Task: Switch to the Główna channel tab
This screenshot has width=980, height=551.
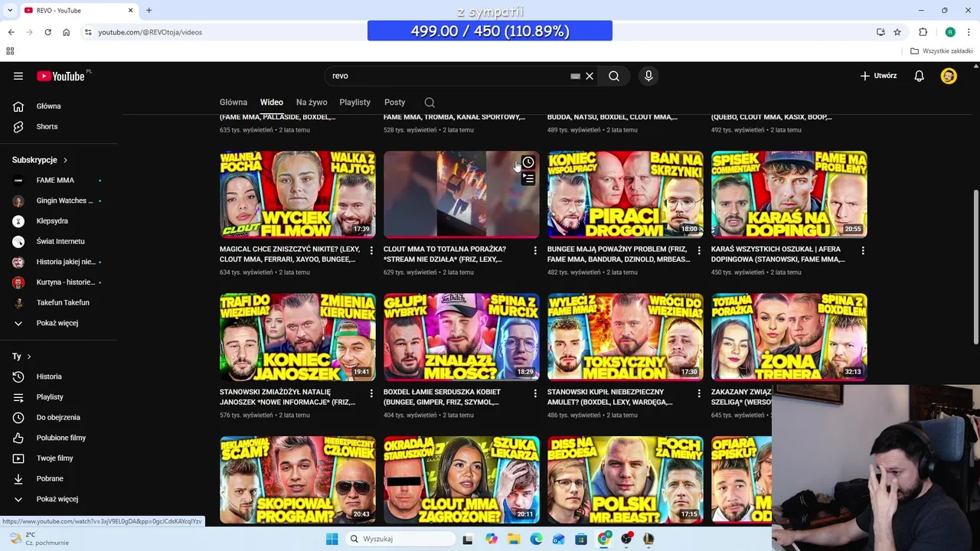Action: [234, 102]
